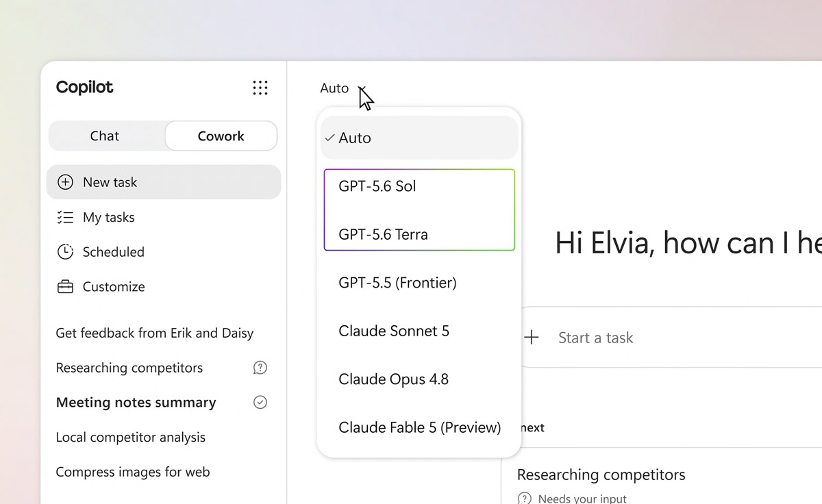Collapse the Auto model dropdown chevron

(363, 88)
